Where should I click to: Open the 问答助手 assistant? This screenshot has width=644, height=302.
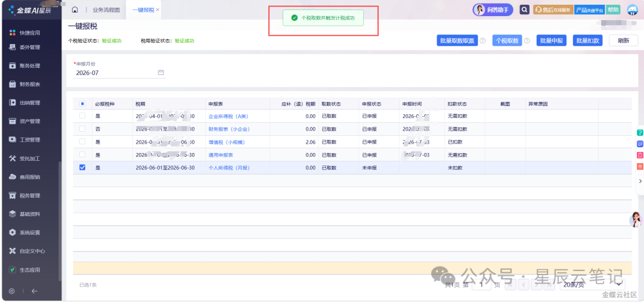click(493, 10)
